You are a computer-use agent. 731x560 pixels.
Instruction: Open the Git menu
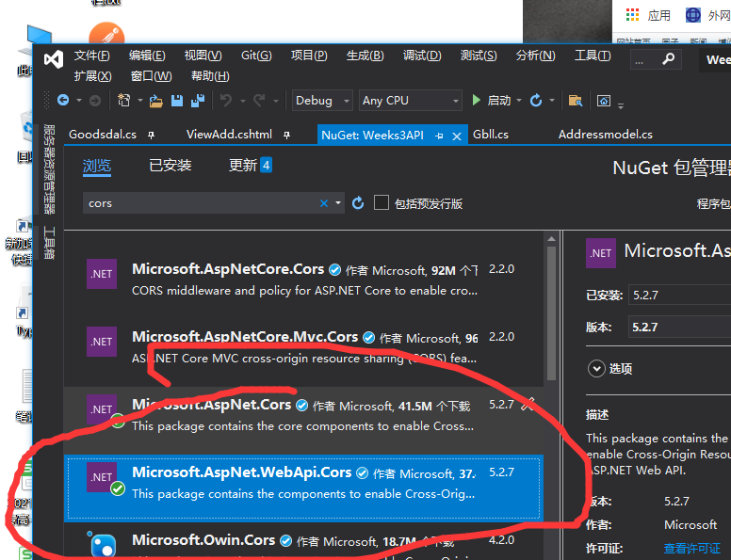(x=256, y=56)
